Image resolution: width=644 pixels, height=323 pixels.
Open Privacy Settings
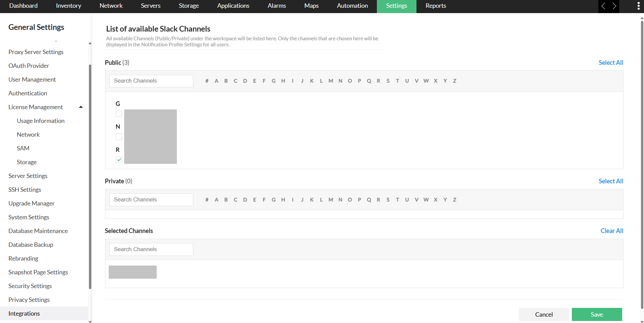(29, 300)
